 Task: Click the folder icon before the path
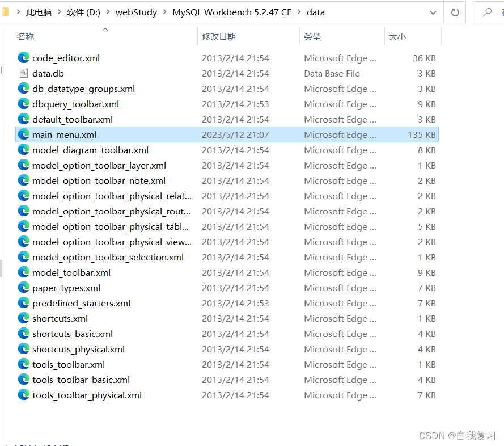point(7,12)
